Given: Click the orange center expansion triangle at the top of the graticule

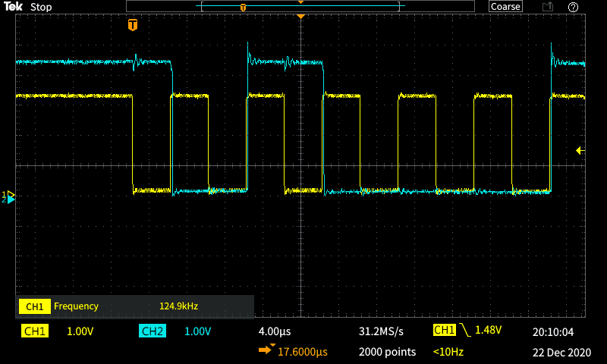Looking at the screenshot, I should tap(300, 16).
